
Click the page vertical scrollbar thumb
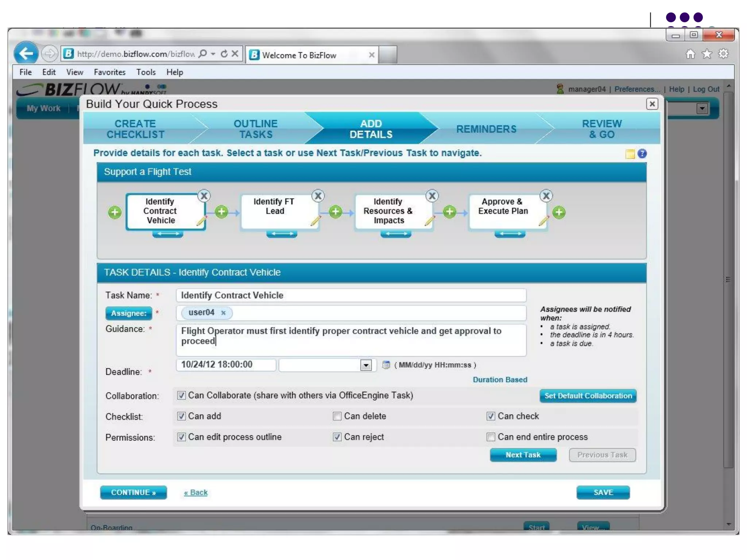728,280
